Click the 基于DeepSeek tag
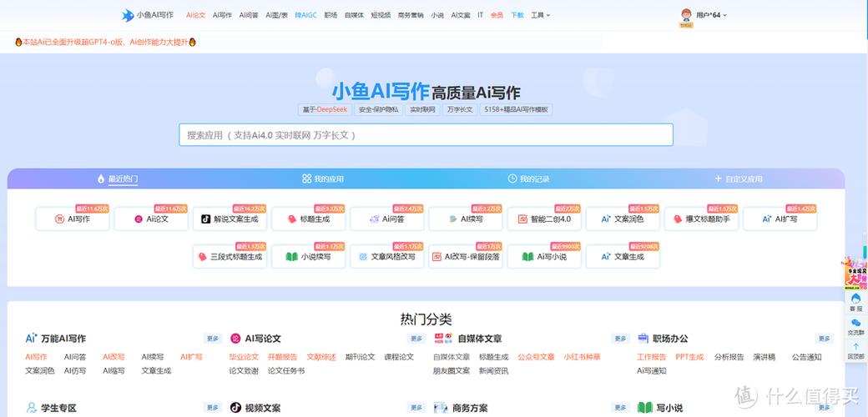Screen dimensions: 868x417 325,109
